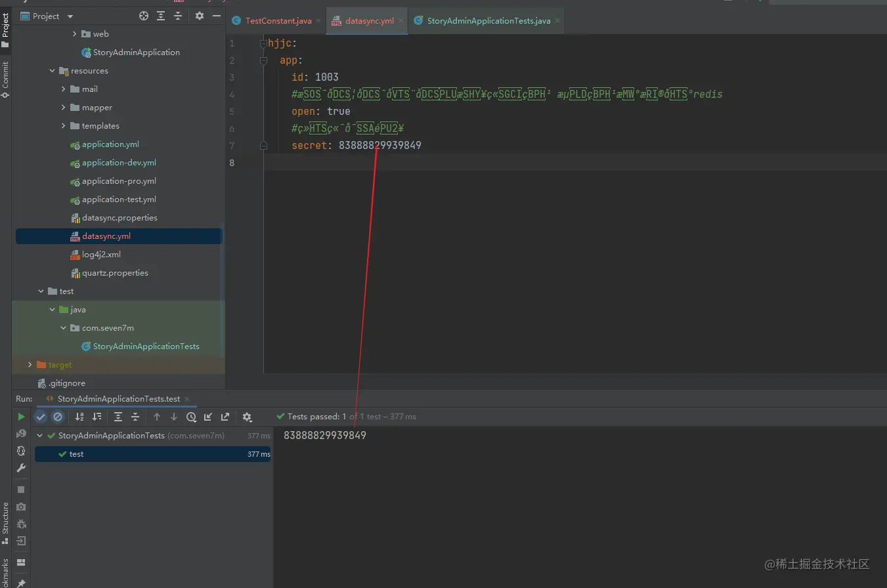
Task: Click Stop square icon in Run panel
Action: pyautogui.click(x=21, y=490)
